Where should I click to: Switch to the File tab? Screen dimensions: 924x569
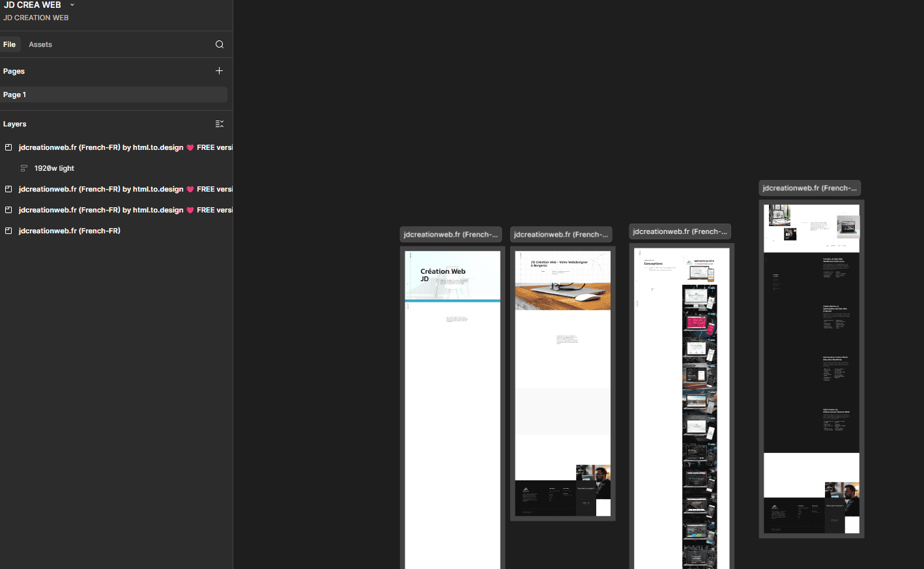point(10,44)
